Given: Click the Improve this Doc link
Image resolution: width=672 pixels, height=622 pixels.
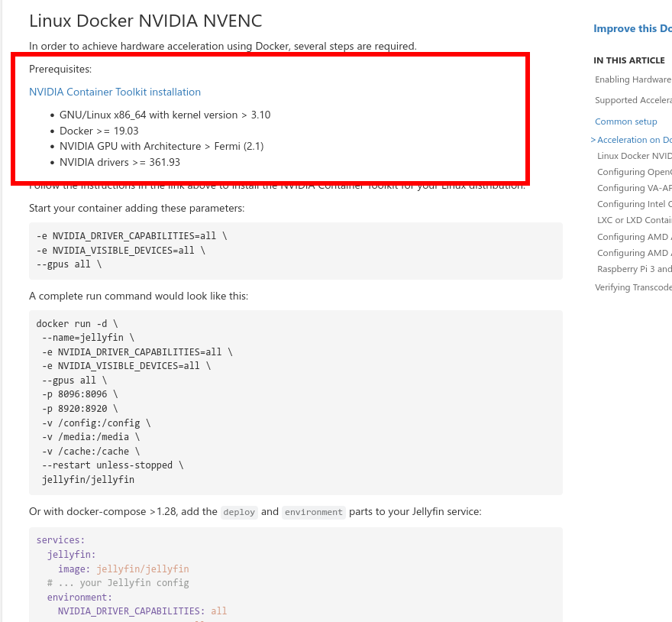Looking at the screenshot, I should tap(632, 29).
